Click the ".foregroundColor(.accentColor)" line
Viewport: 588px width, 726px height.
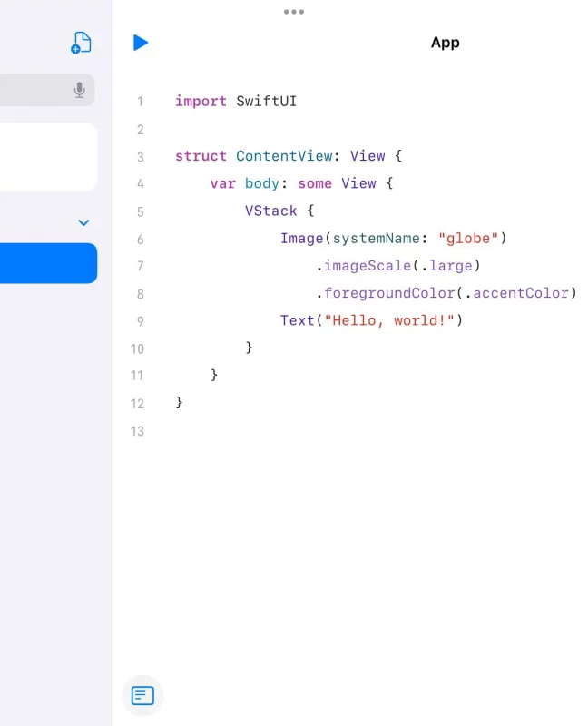[446, 292]
